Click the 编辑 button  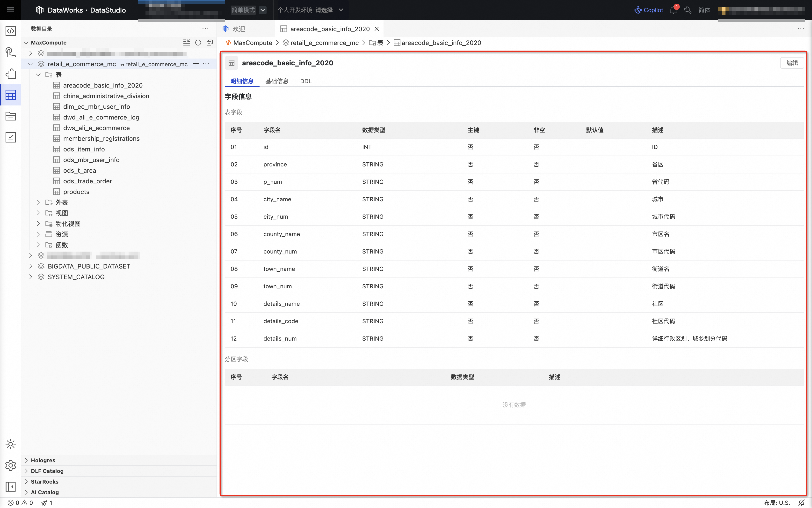792,63
